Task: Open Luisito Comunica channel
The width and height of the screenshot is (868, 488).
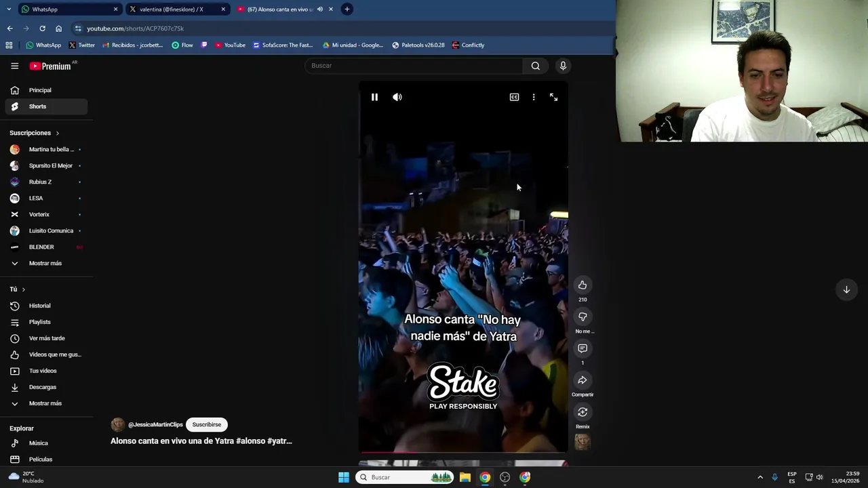Action: tap(46, 230)
